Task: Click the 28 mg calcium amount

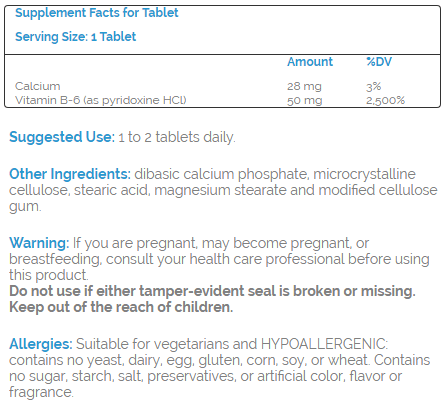Action: tap(304, 86)
